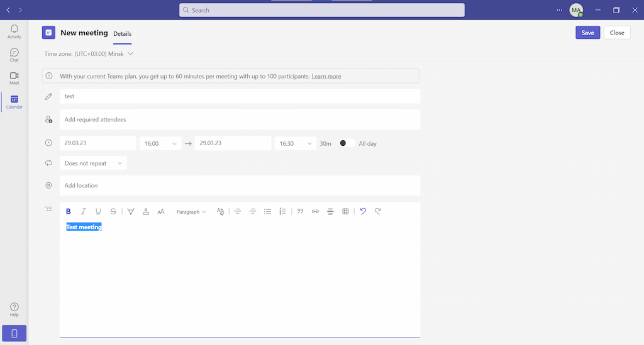644x345 pixels.
Task: Insert a table into meeting description
Action: [x=345, y=212]
